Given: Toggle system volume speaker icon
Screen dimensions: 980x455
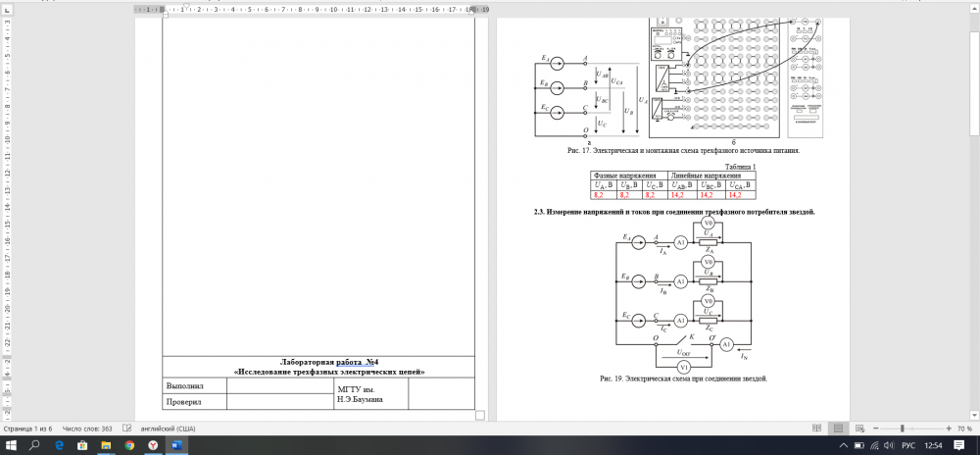Looking at the screenshot, I should pos(887,445).
